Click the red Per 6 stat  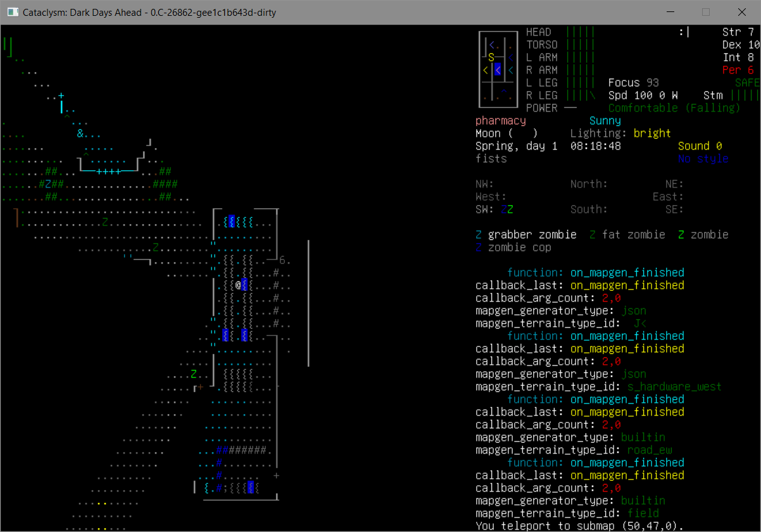(738, 70)
